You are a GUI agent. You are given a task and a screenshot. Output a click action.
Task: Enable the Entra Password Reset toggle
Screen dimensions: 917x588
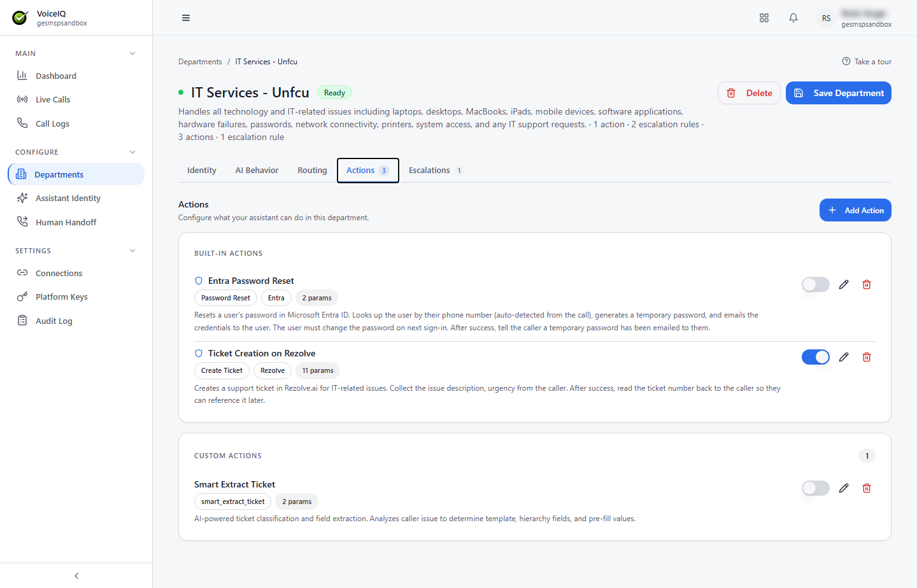[816, 284]
